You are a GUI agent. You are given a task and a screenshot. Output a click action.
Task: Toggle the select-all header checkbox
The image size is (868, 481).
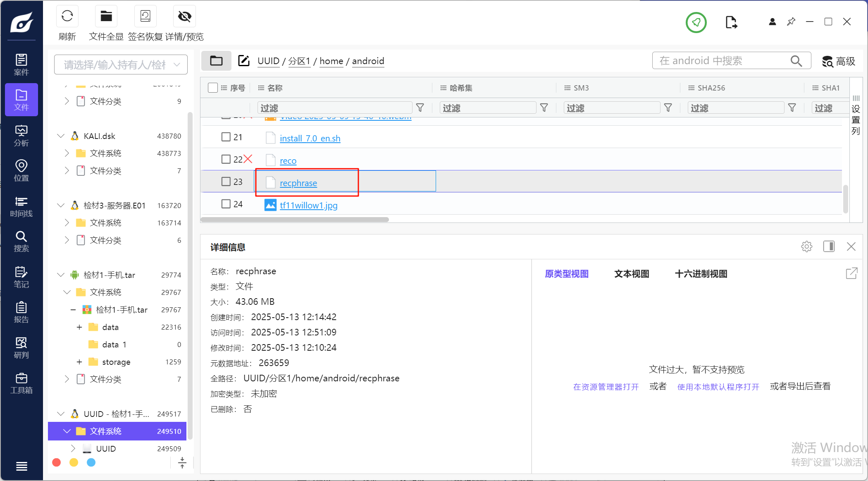coord(213,88)
